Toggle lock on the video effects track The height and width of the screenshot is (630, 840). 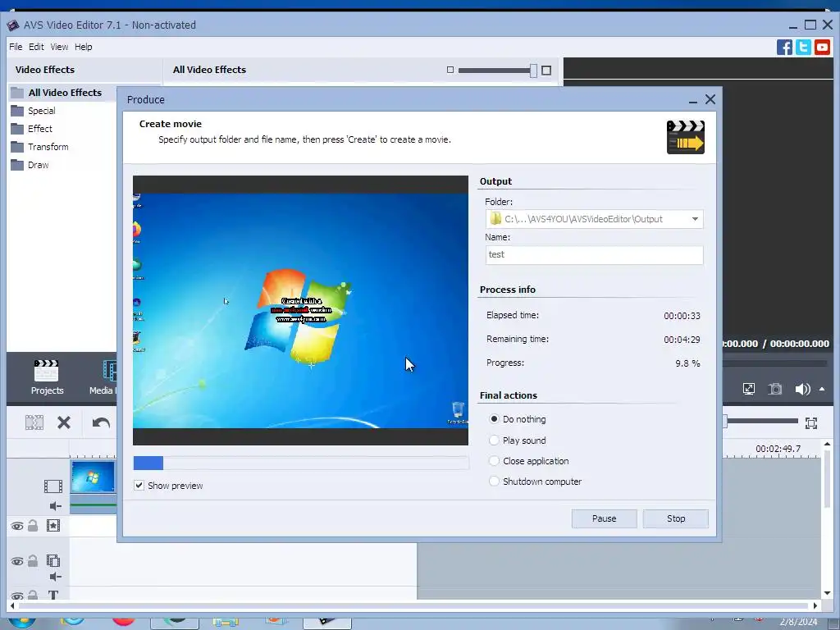pos(33,526)
